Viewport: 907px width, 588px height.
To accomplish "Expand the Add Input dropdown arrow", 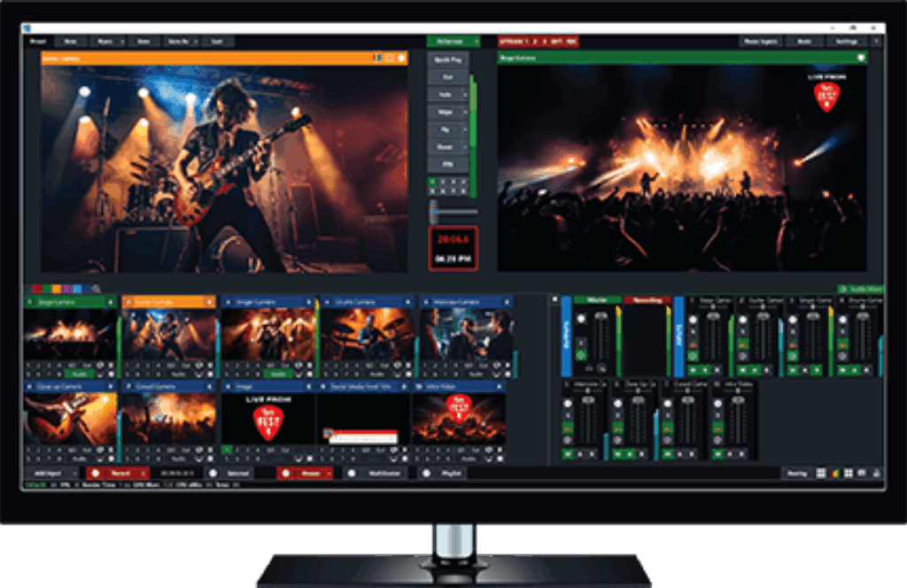I will [74, 473].
